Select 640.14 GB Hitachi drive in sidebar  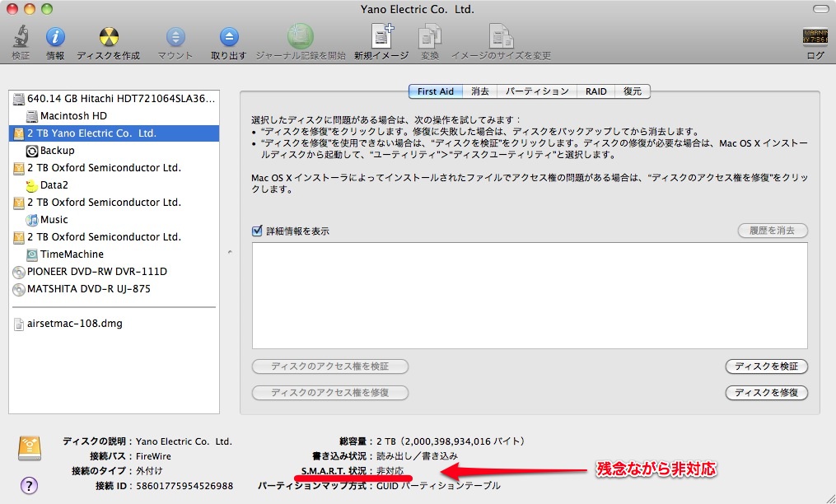coord(114,99)
